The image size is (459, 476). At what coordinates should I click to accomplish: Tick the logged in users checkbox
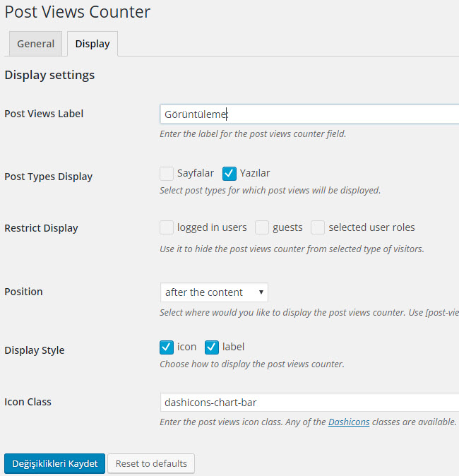[167, 227]
